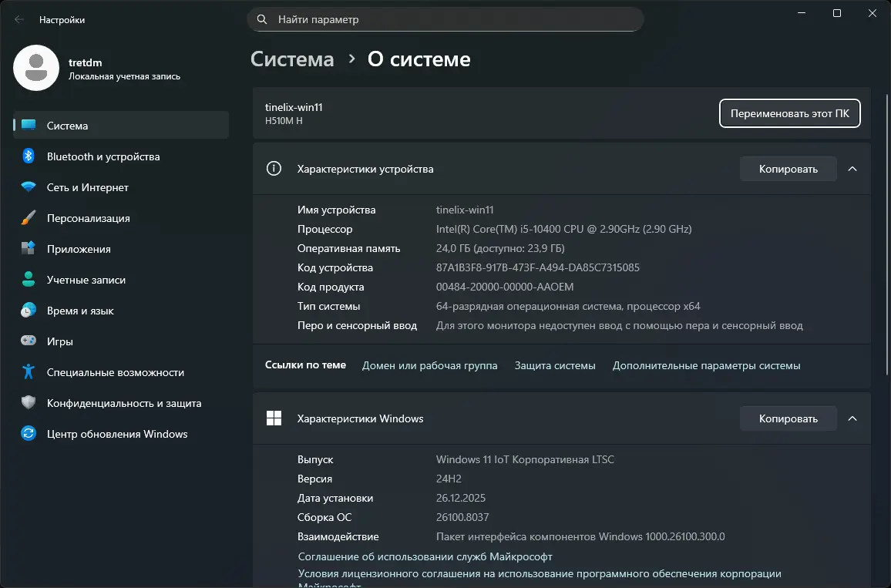Click the Приложения apps icon
The image size is (891, 588).
[29, 248]
